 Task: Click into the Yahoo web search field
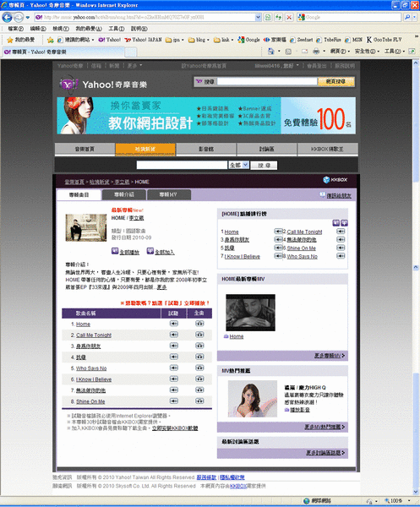(267, 81)
